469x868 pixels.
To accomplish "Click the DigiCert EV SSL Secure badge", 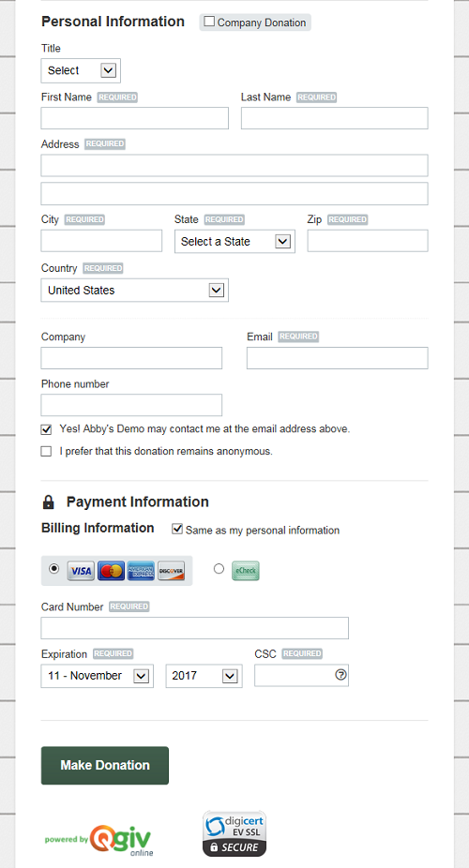I will (234, 833).
